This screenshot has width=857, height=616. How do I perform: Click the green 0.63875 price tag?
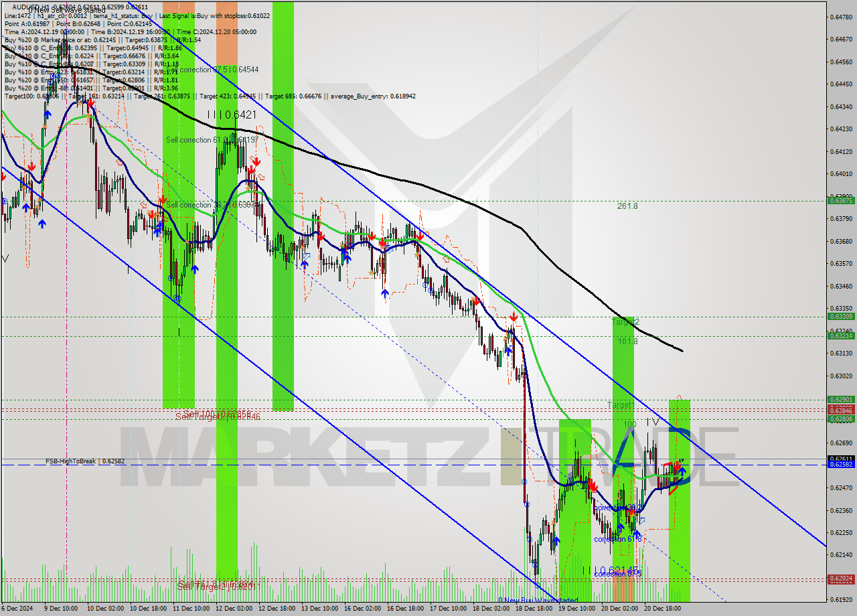pos(841,200)
